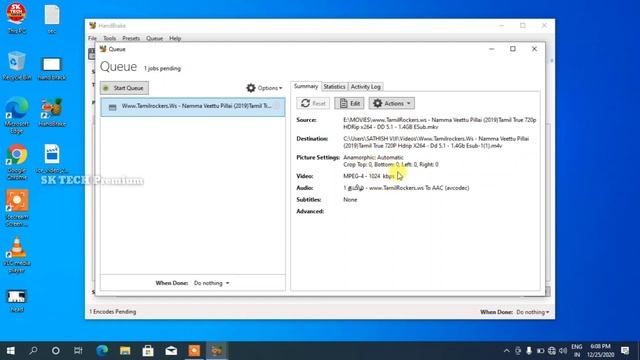This screenshot has height=360, width=640.
Task: Open the taskbar clock and date
Action: pos(600,351)
